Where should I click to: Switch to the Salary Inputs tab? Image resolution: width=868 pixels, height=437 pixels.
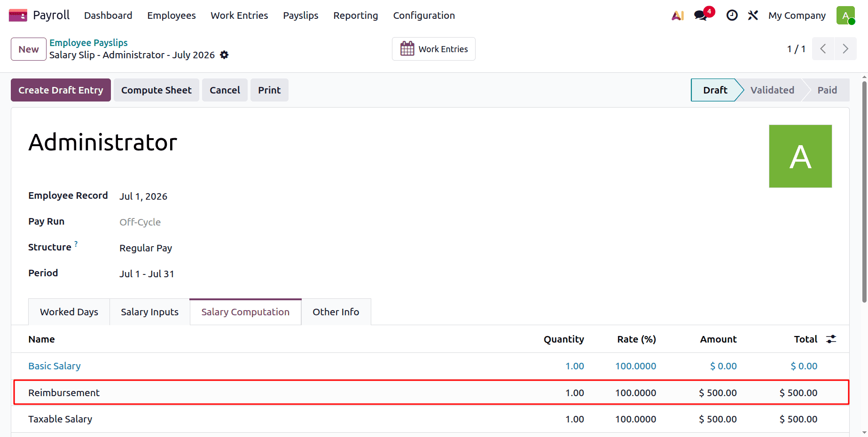150,312
